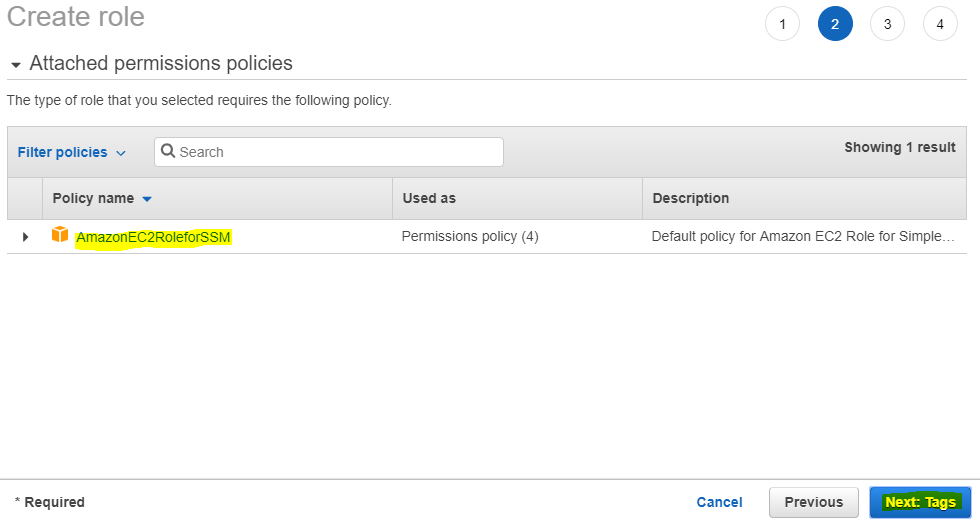
Task: Click the Permissions policy (4) cell
Action: [470, 236]
